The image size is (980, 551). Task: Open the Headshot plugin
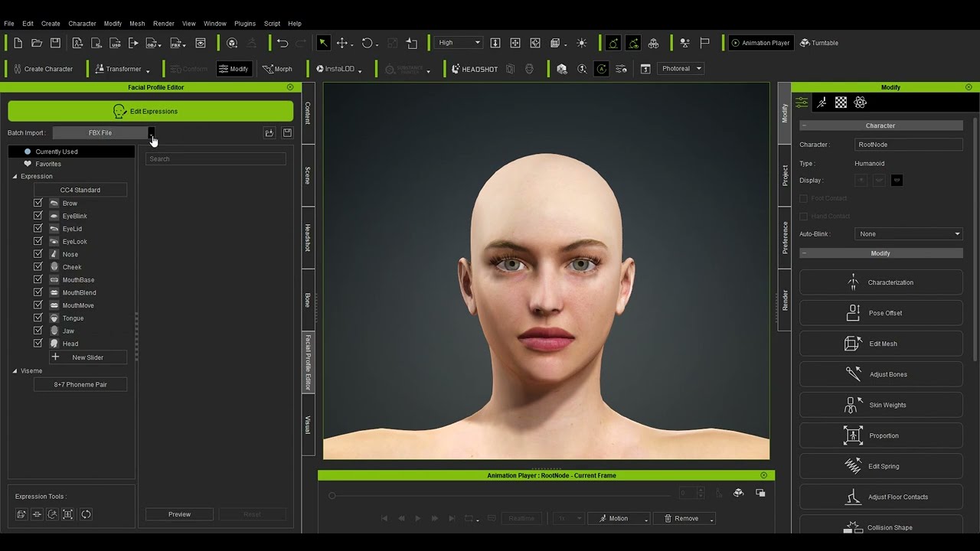(x=475, y=69)
